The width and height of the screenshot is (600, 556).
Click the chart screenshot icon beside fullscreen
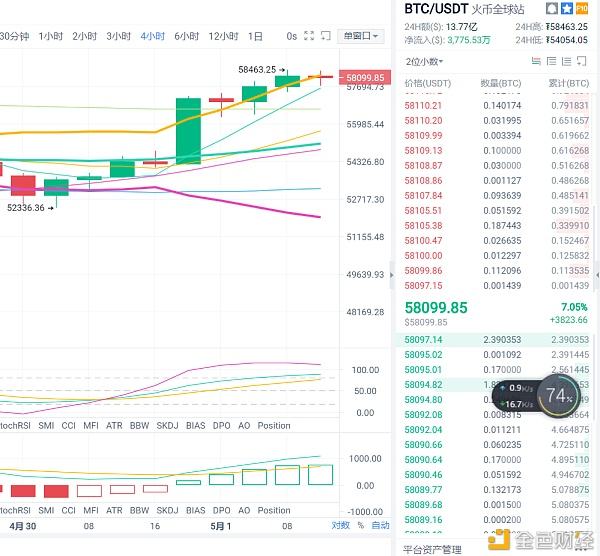pos(326,36)
